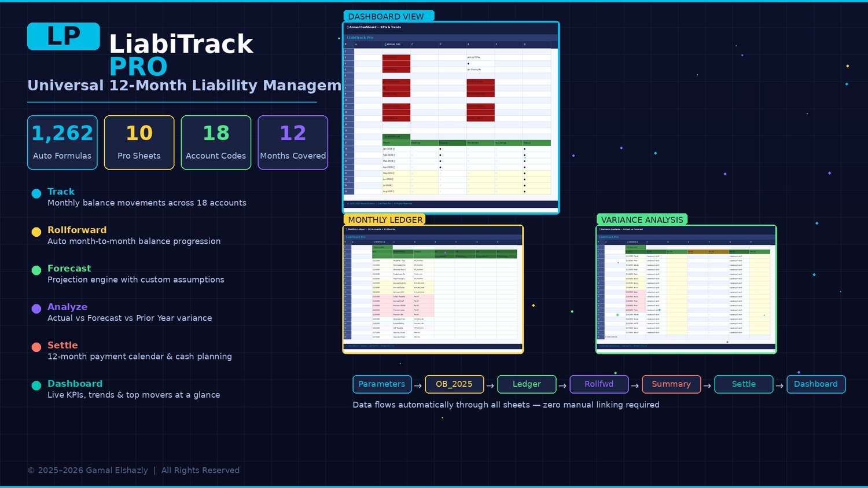Viewport: 868px width, 488px height.
Task: Click the Settle feature heading in list
Action: (62, 345)
